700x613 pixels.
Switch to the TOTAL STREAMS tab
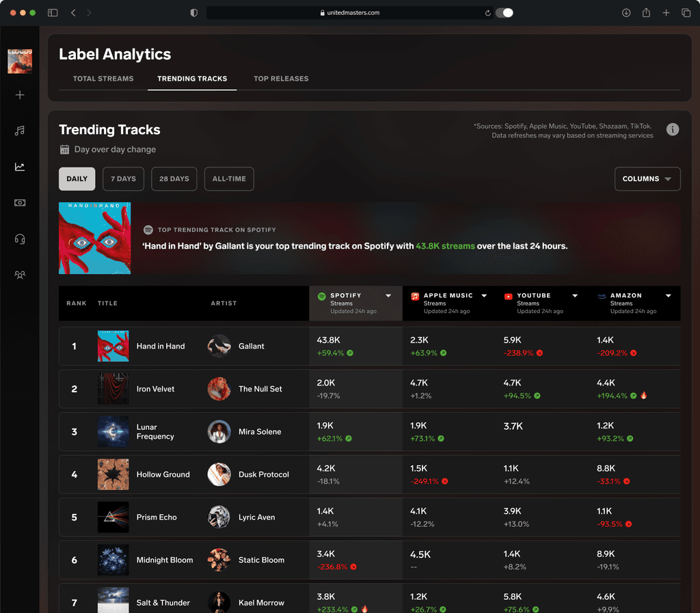(x=103, y=79)
